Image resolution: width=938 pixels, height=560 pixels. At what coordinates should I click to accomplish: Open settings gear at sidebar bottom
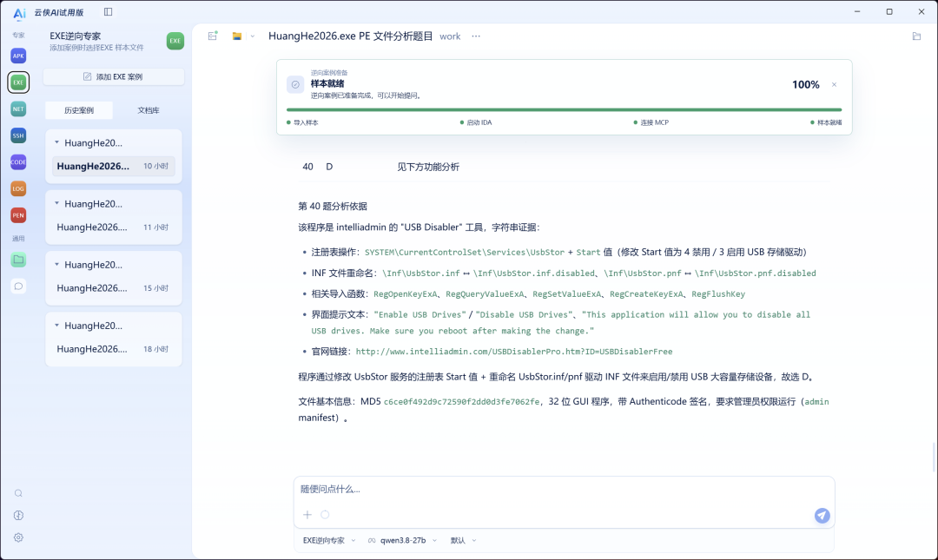coord(18,537)
